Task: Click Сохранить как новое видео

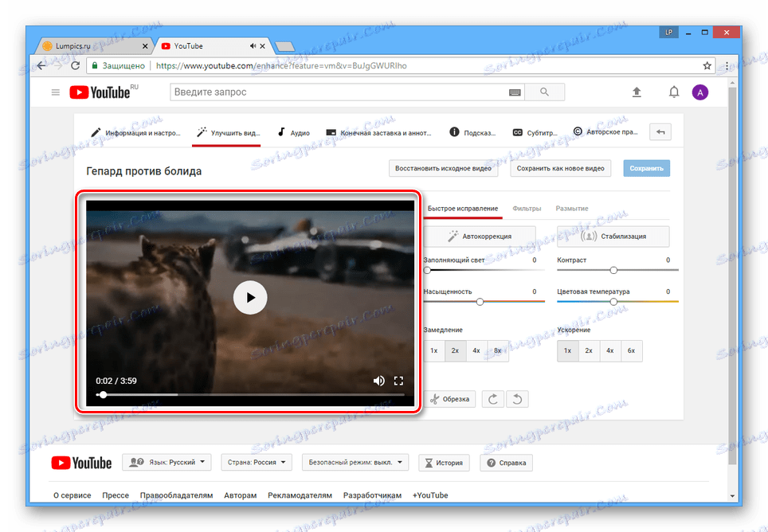Action: (560, 168)
